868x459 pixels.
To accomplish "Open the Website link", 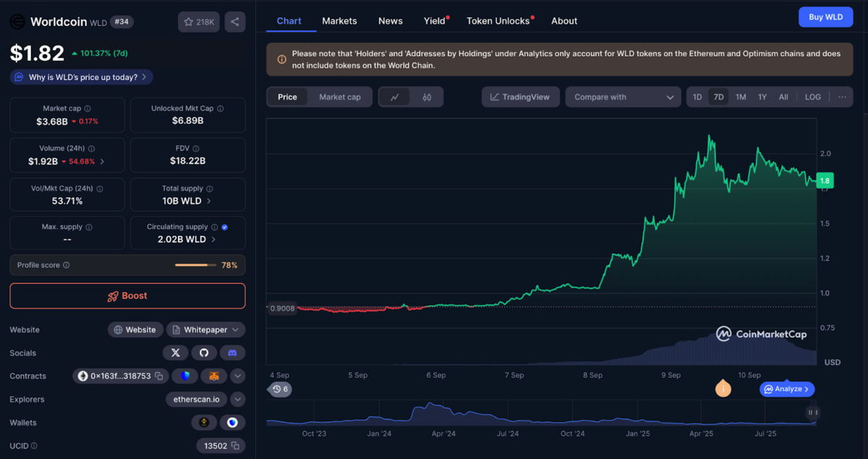I will click(135, 330).
